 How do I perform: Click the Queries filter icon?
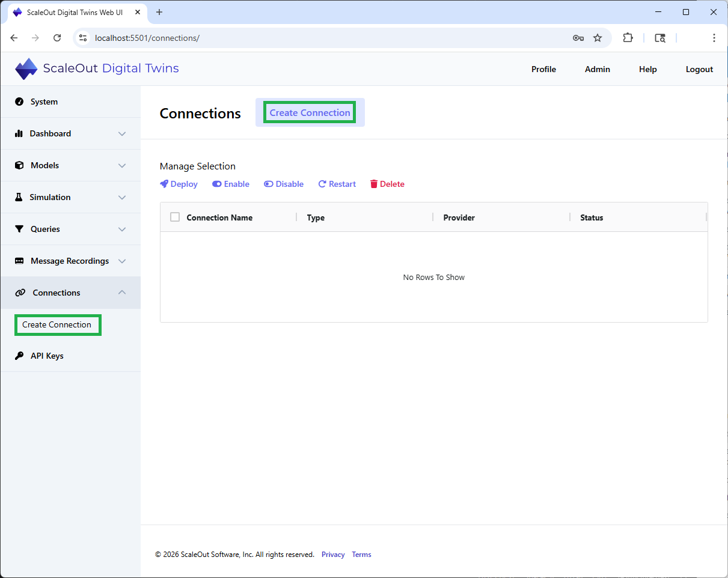[x=19, y=229]
